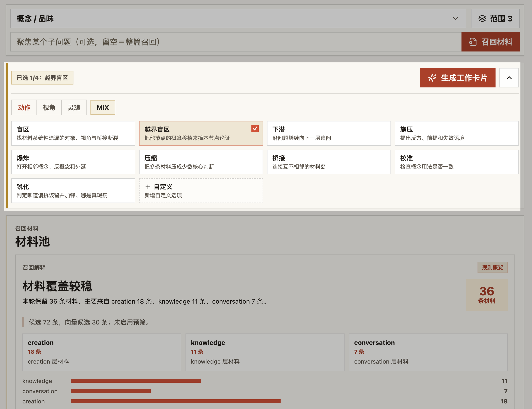The width and height of the screenshot is (532, 409).
Task: Select the 压缩 option card
Action: tap(201, 162)
